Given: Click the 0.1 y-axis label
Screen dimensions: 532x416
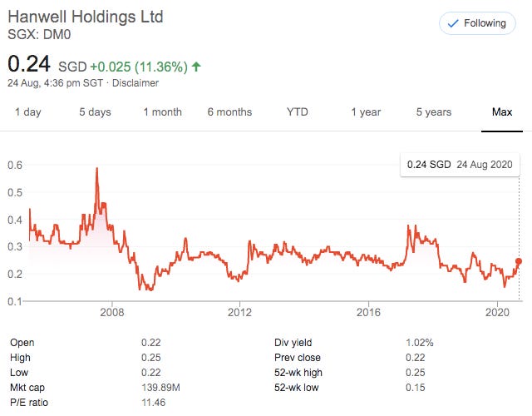Looking at the screenshot, I should pyautogui.click(x=15, y=301).
